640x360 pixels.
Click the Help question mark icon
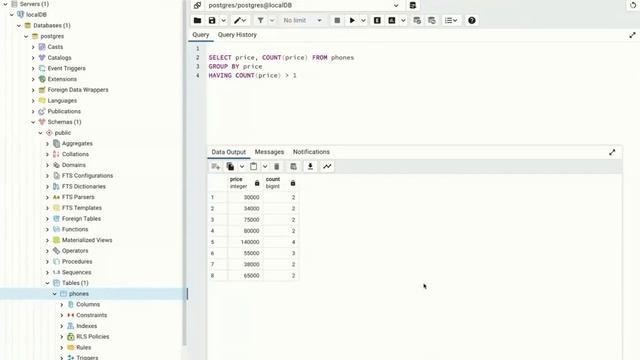tap(471, 20)
